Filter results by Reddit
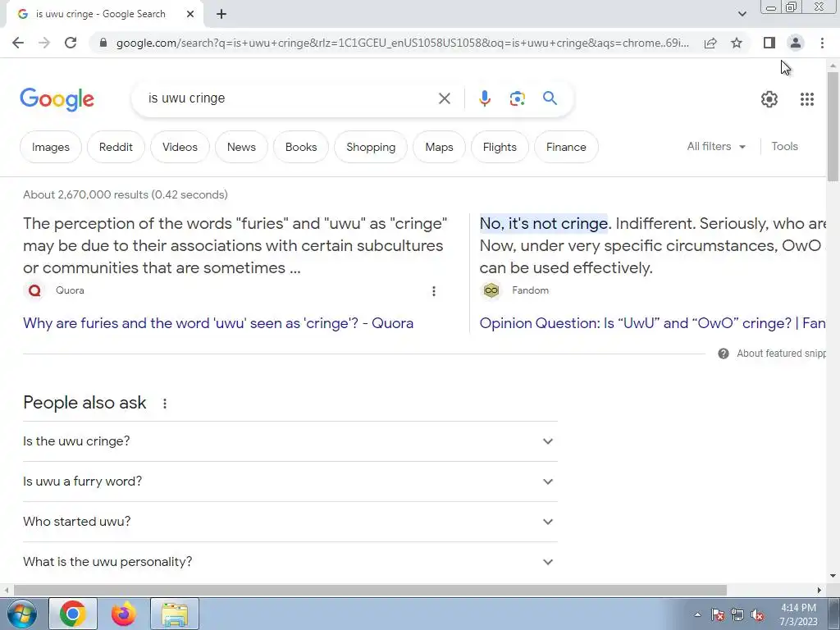This screenshot has height=630, width=840. pyautogui.click(x=116, y=147)
